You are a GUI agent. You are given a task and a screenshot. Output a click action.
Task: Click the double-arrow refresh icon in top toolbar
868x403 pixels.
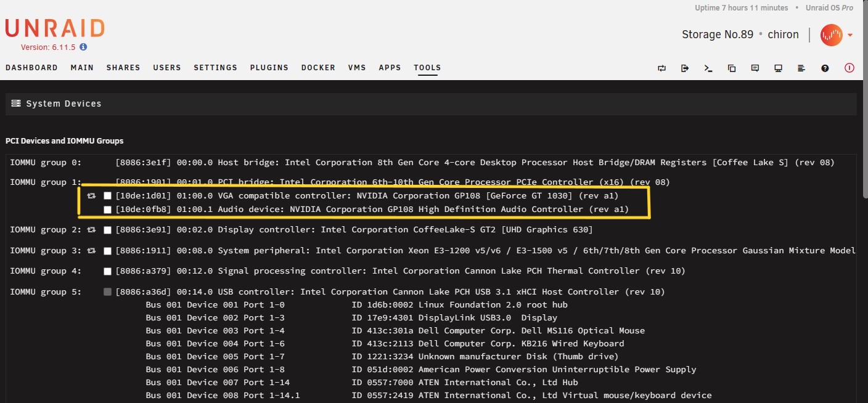pyautogui.click(x=661, y=68)
